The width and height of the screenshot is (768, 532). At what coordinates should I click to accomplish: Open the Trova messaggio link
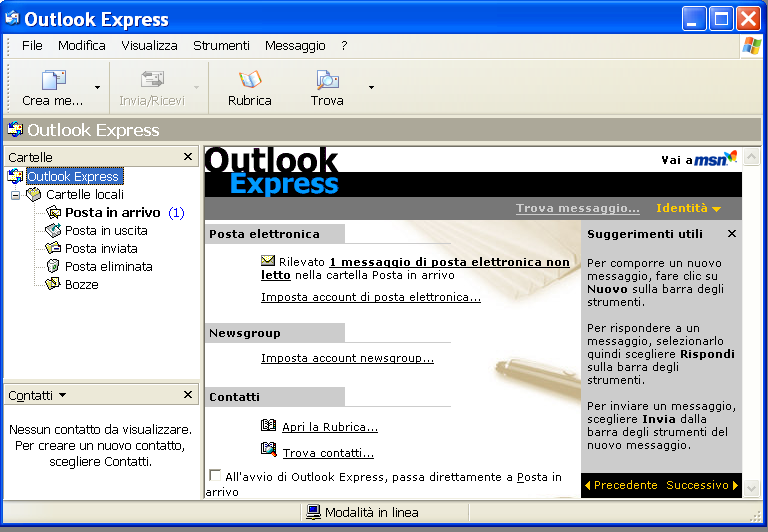pyautogui.click(x=578, y=208)
